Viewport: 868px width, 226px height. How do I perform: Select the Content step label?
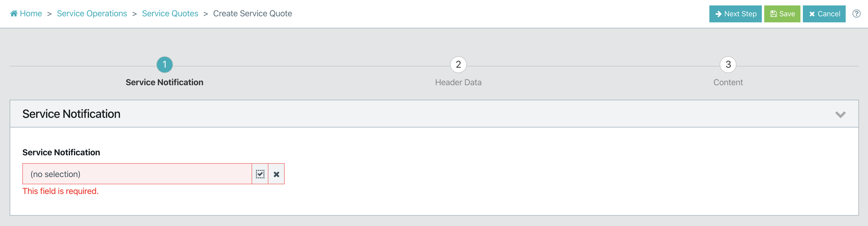728,82
